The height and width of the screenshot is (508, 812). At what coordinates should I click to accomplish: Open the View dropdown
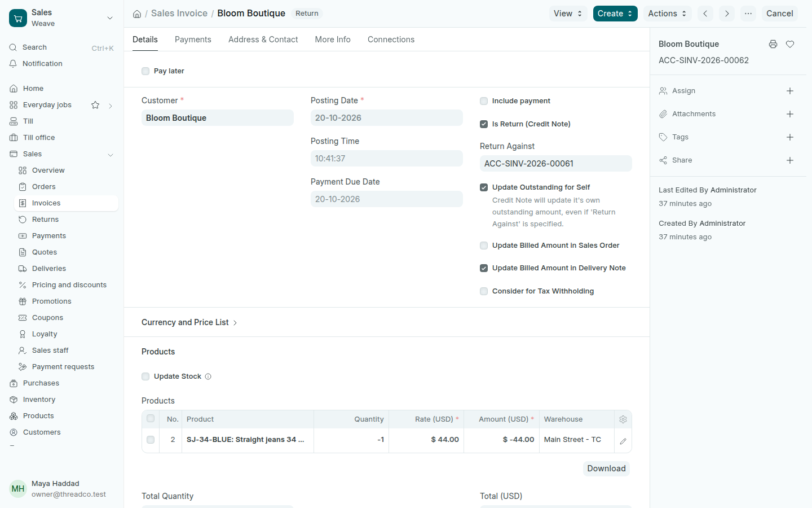(568, 14)
